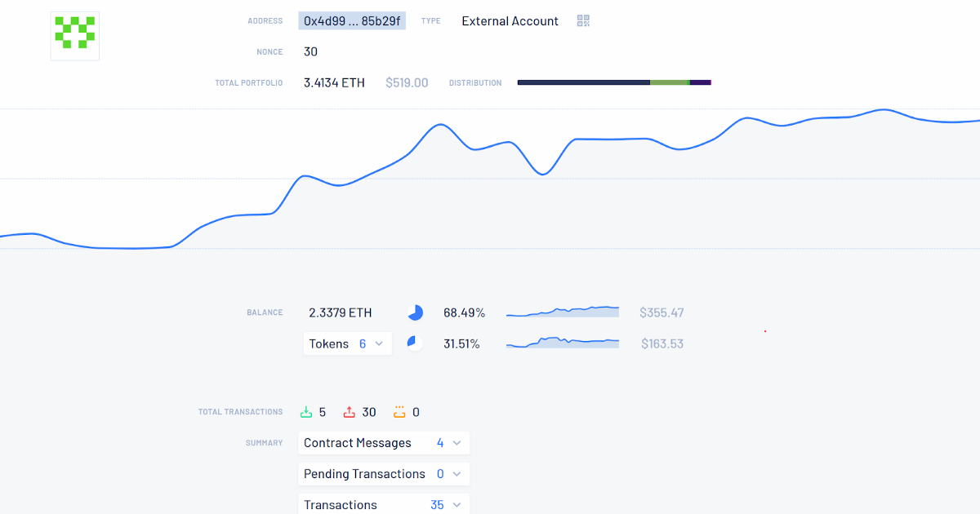Open the Tokens dropdown

[347, 343]
